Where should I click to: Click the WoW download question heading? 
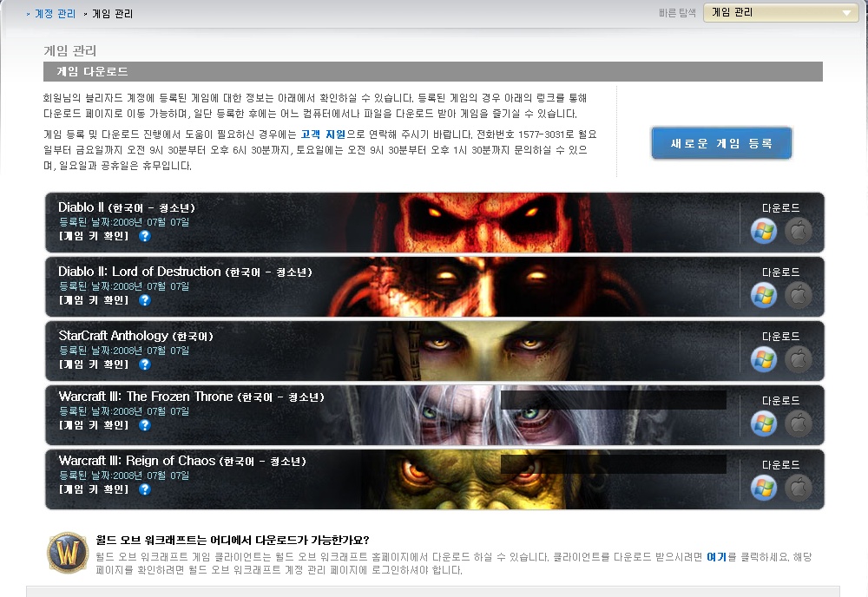233,540
